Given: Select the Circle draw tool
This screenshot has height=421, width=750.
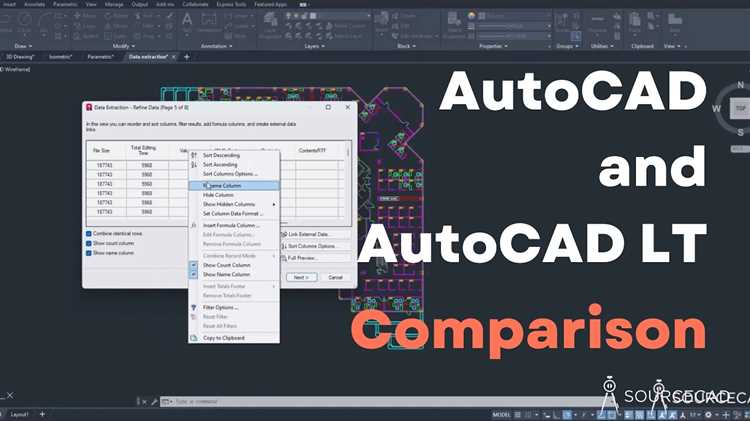Looking at the screenshot, I should (24, 20).
